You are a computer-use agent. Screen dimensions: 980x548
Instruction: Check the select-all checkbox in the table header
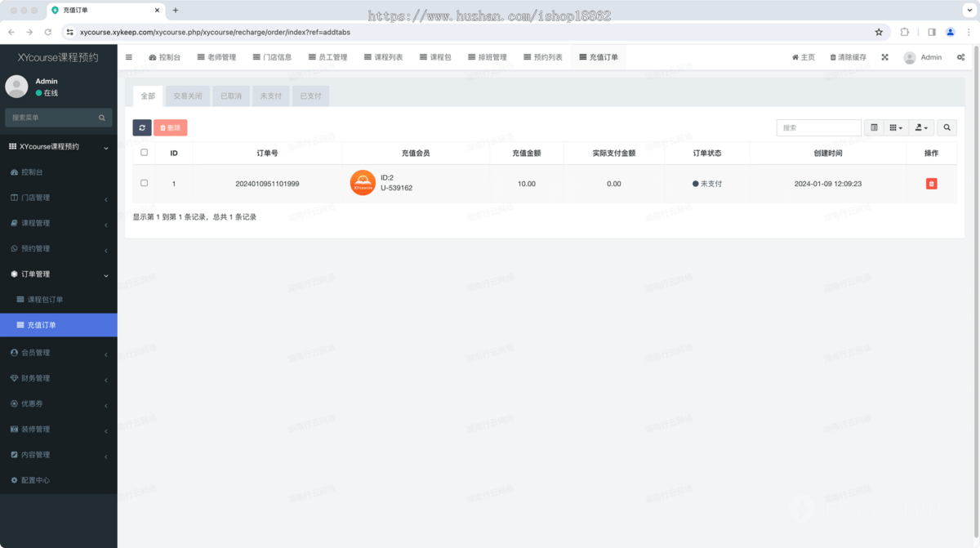144,153
